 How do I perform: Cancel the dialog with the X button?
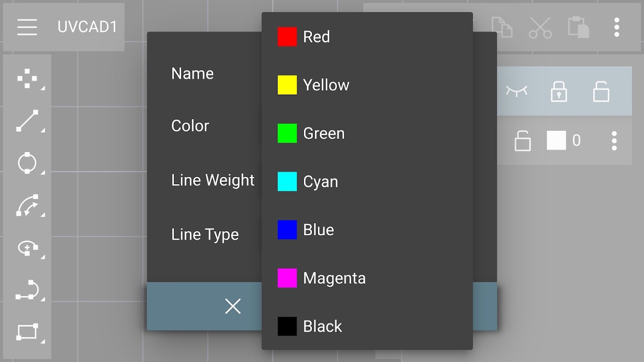[x=233, y=306]
